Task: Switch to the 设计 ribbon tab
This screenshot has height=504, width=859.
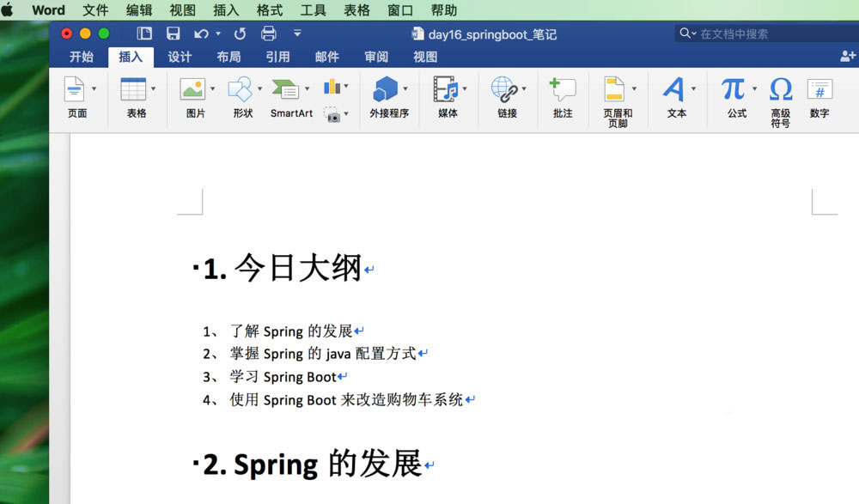Action: click(x=180, y=57)
